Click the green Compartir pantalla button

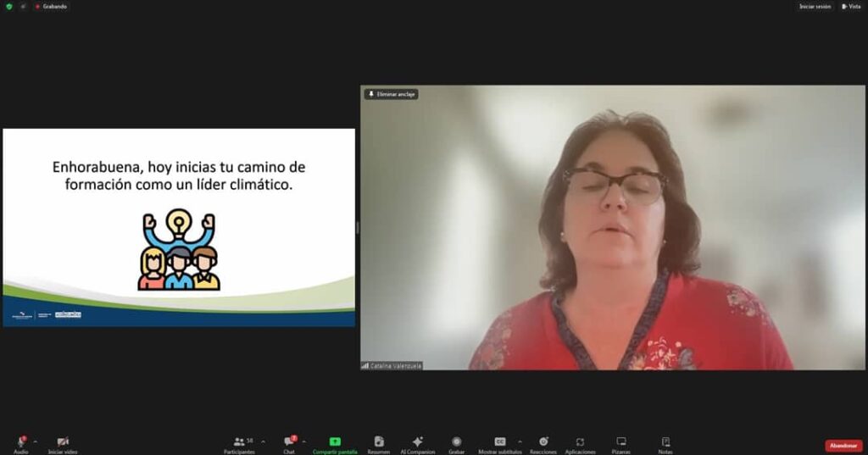(335, 444)
